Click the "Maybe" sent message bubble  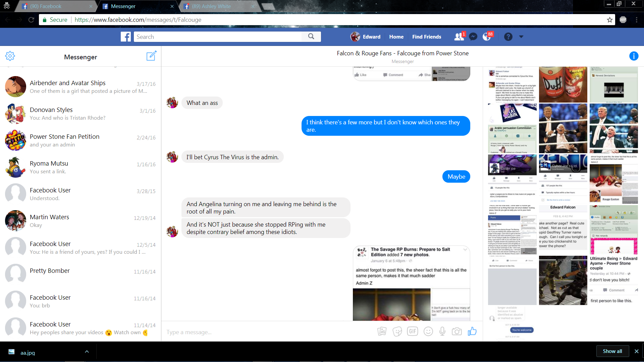(x=456, y=177)
